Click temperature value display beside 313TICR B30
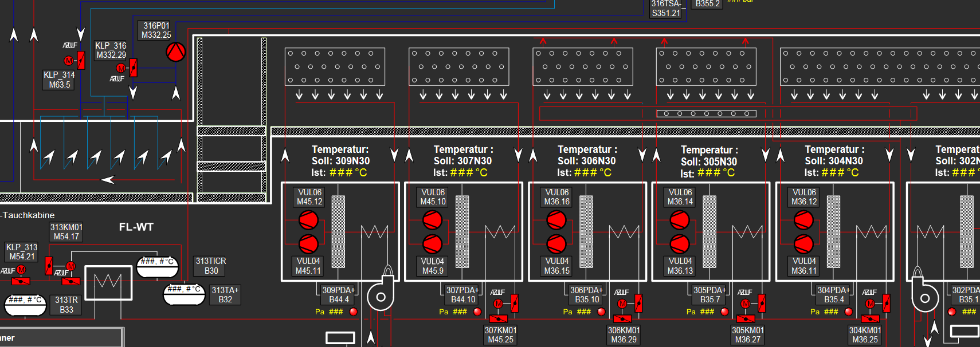This screenshot has width=980, height=347. pos(158,267)
